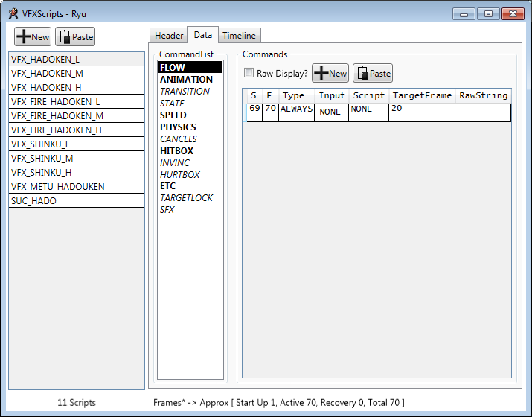Paste a command using Commands Paste button
The width and height of the screenshot is (532, 417).
372,73
